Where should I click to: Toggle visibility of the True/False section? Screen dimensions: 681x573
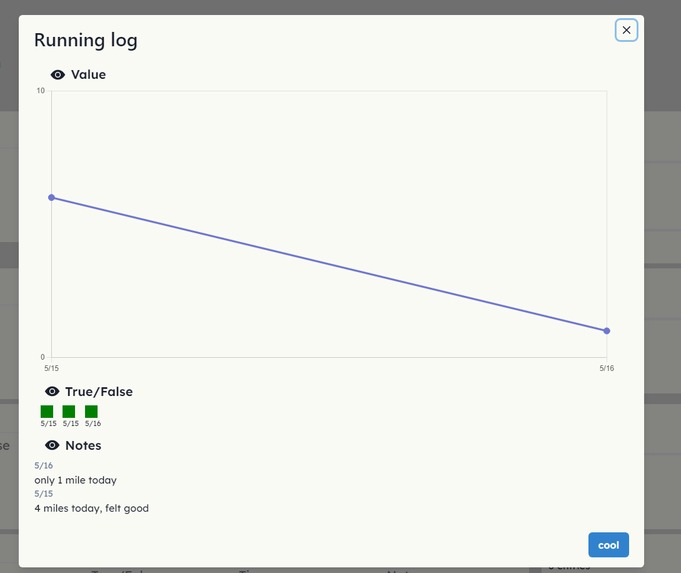52,391
